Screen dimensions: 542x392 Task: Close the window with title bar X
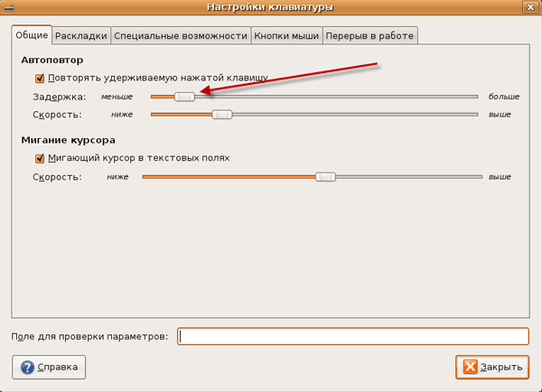point(531,7)
